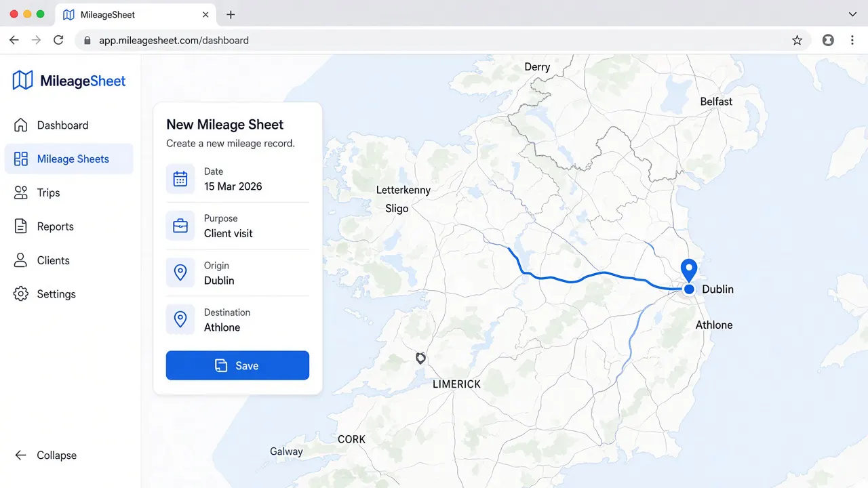Viewport: 868px width, 488px height.
Task: Click the browser forward arrow
Action: coord(36,40)
